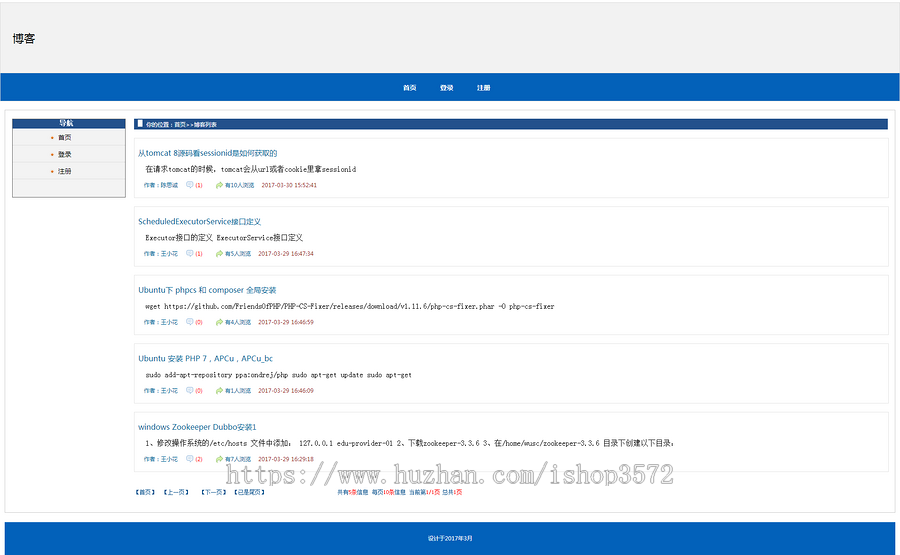
Task: Click the 【下一页】 next page link
Action: [x=214, y=492]
